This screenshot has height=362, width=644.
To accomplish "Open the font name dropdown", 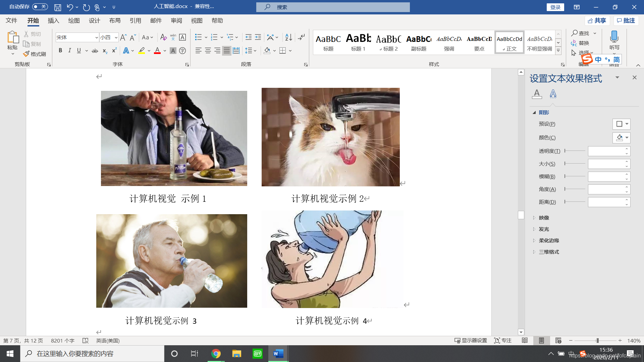I will pyautogui.click(x=97, y=38).
